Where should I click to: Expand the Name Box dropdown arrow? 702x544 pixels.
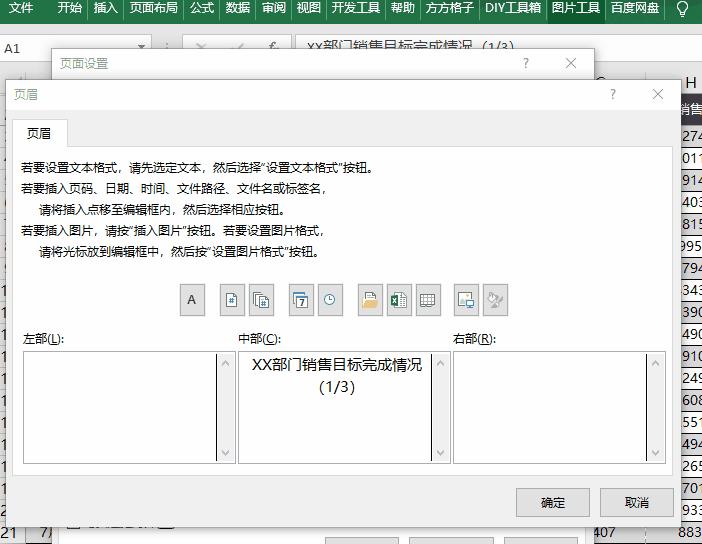[x=141, y=47]
